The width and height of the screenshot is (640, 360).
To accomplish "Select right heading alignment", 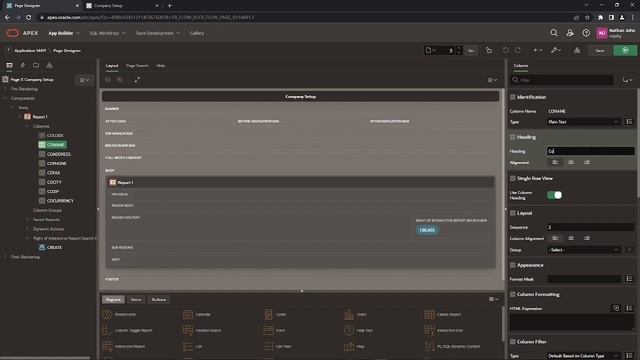I will click(x=587, y=162).
